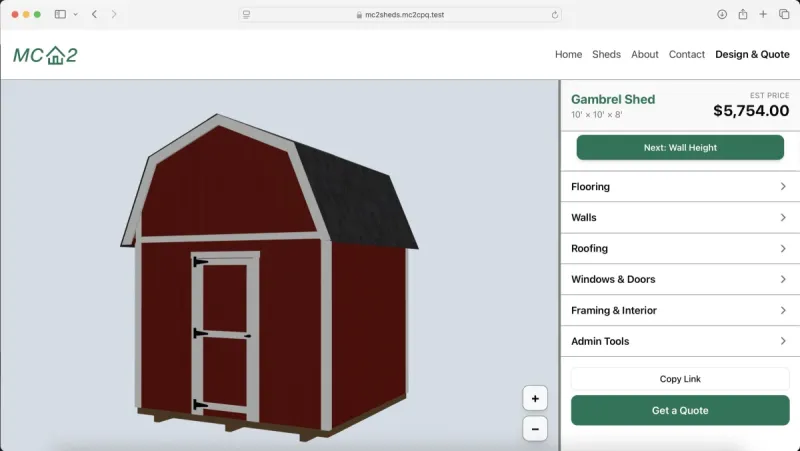The width and height of the screenshot is (800, 451).
Task: Click the address bar URL field
Action: (400, 15)
